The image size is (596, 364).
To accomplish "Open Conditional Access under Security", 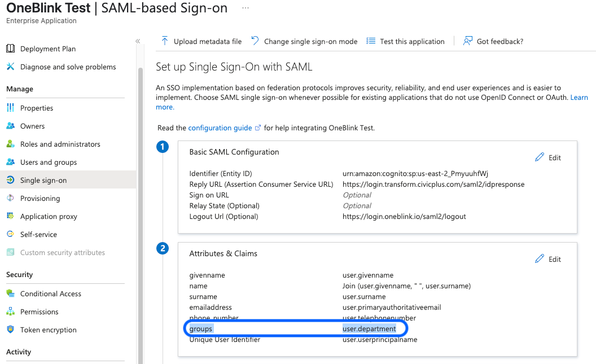I will (x=51, y=293).
